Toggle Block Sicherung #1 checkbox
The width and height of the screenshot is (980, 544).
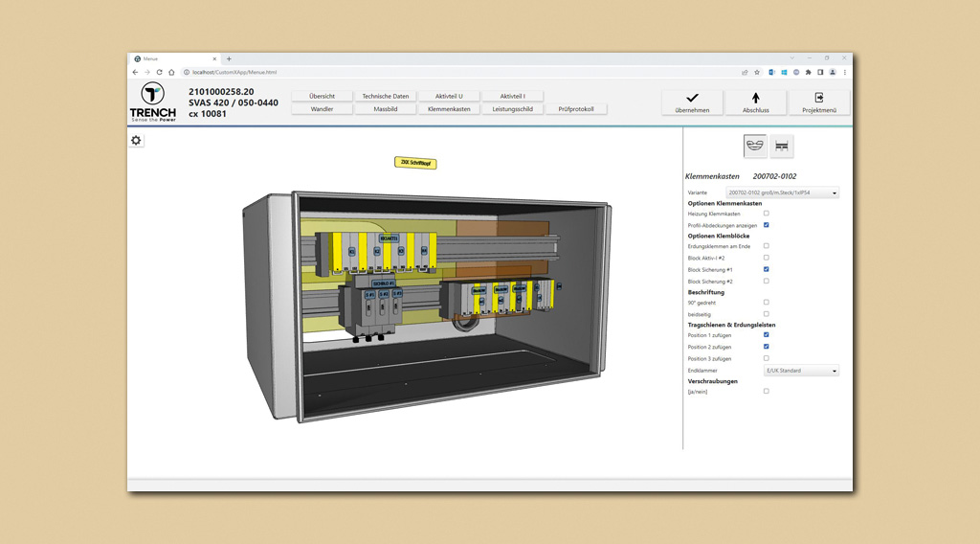[766, 270]
